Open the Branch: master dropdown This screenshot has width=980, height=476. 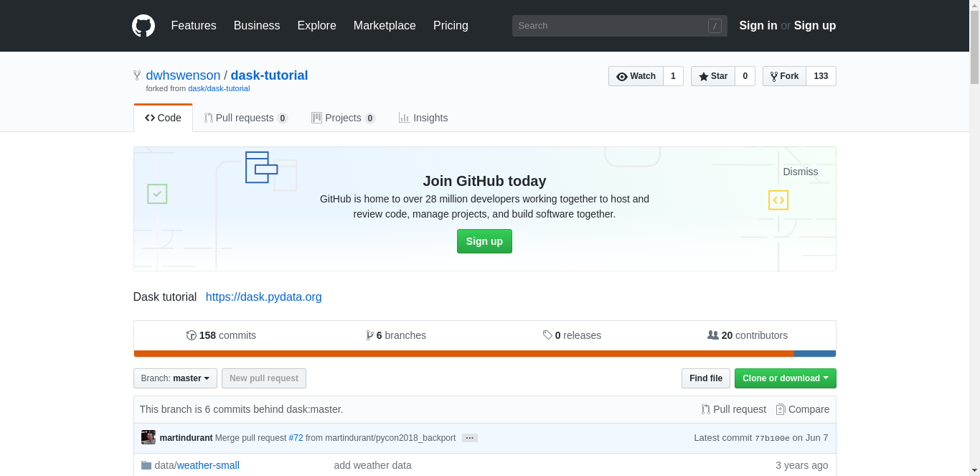[x=175, y=378]
